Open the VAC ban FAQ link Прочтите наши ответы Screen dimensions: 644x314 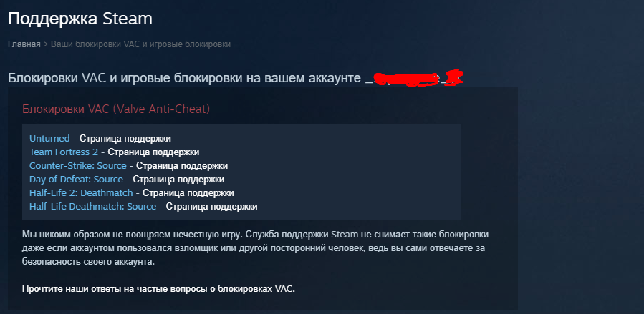click(158, 288)
